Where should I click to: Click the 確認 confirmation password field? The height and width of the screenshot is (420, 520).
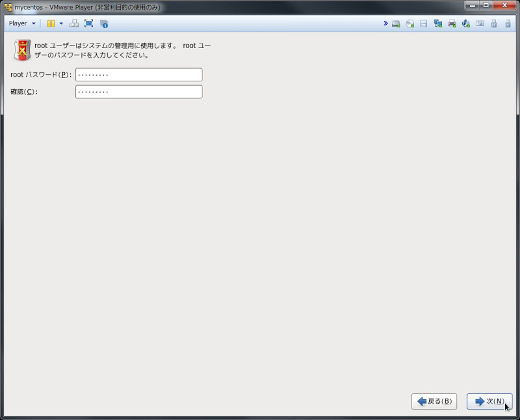(140, 91)
